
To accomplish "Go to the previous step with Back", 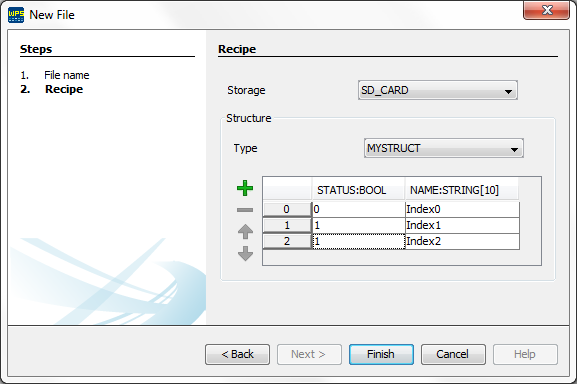I will tap(237, 354).
